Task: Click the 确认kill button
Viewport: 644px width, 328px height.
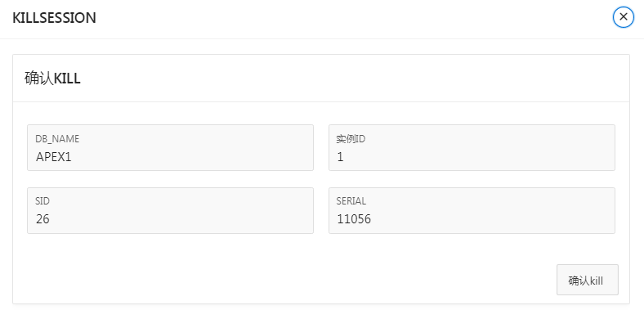Action: click(586, 280)
